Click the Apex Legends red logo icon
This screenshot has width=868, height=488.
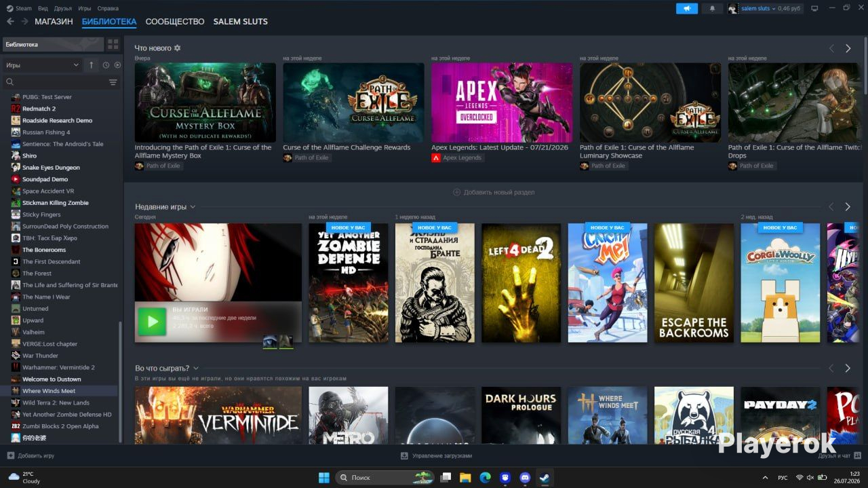click(436, 157)
